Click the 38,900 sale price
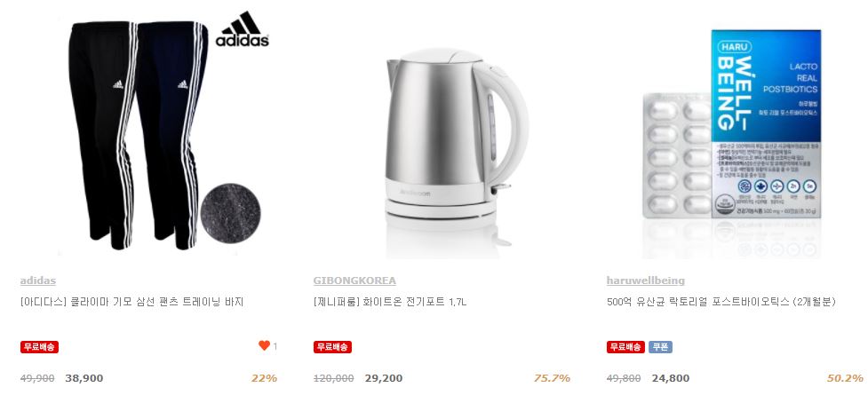The height and width of the screenshot is (411, 868). click(x=84, y=378)
